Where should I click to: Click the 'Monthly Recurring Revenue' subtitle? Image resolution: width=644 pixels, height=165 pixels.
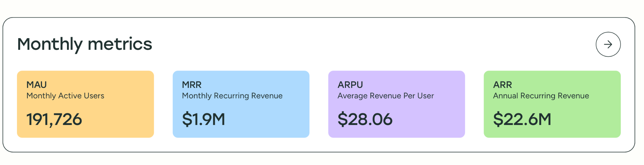pyautogui.click(x=232, y=96)
